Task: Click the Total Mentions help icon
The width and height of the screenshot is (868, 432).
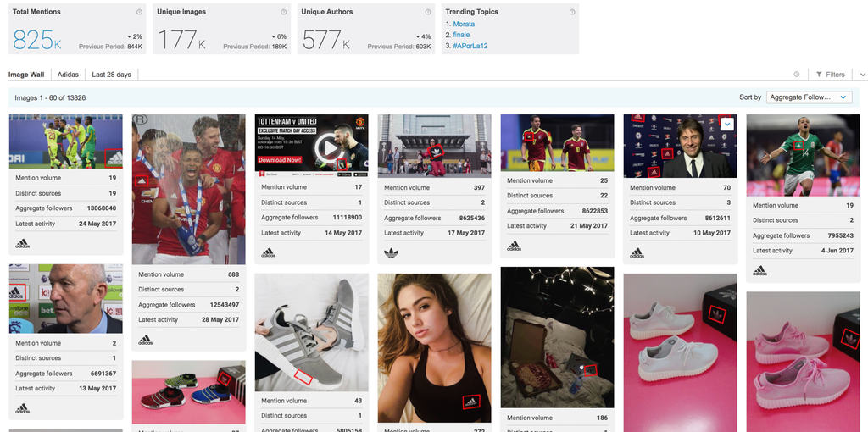Action: (139, 12)
